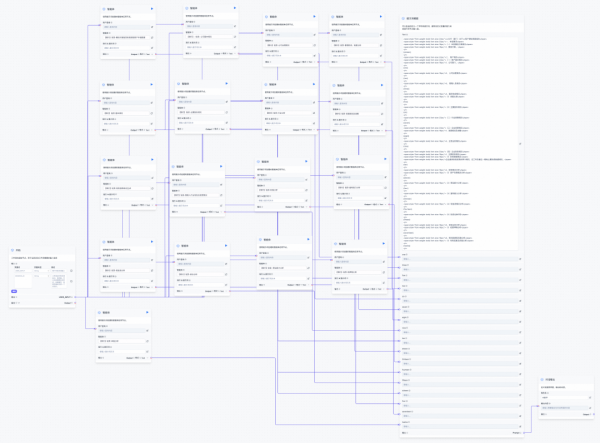Click the prompt template node's header icon
600x443 pixels.
[x=403, y=18]
